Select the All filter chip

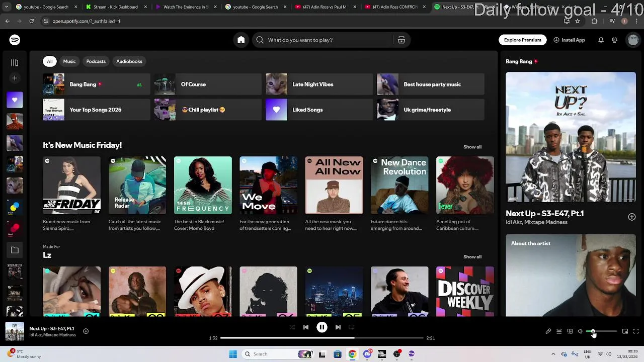point(50,61)
